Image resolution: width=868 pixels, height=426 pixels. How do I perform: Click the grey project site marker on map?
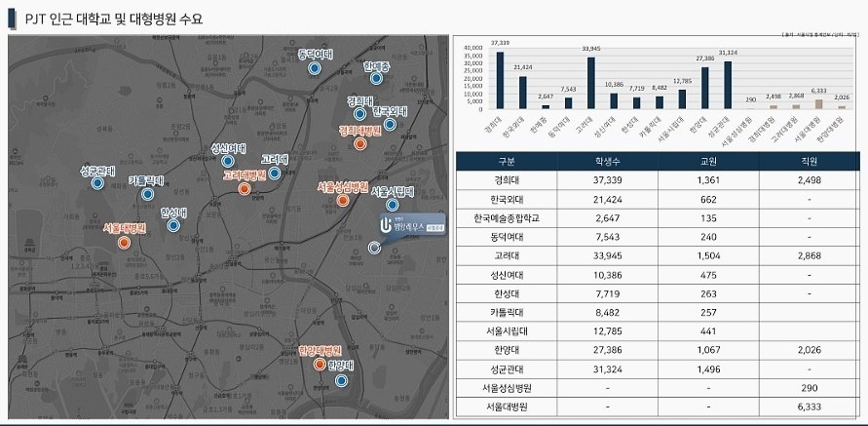(374, 248)
